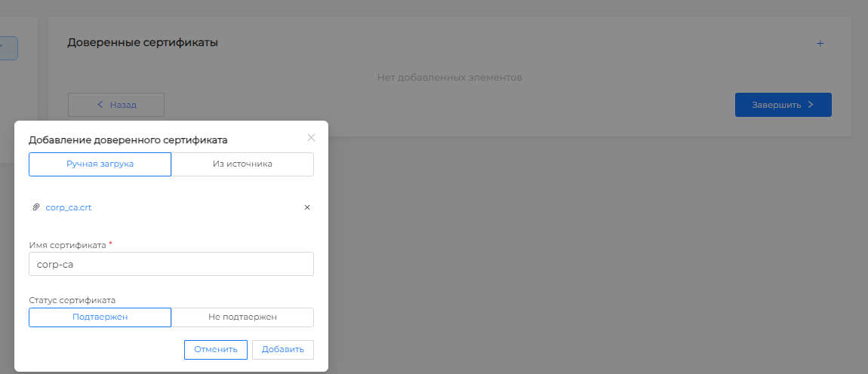Switch to the Из источника tab
Screen dimensions: 868x374
tap(242, 164)
